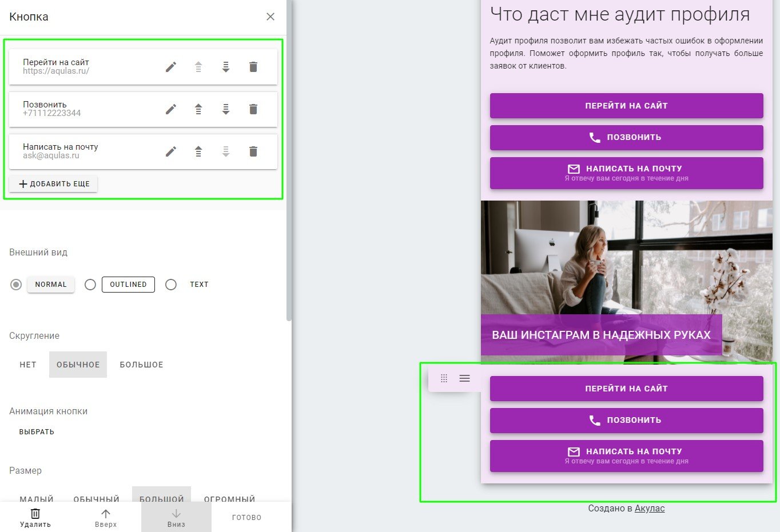The height and width of the screenshot is (532, 780).
Task: Open 'ВЫБРАТЬ' button animation selector
Action: [37, 432]
